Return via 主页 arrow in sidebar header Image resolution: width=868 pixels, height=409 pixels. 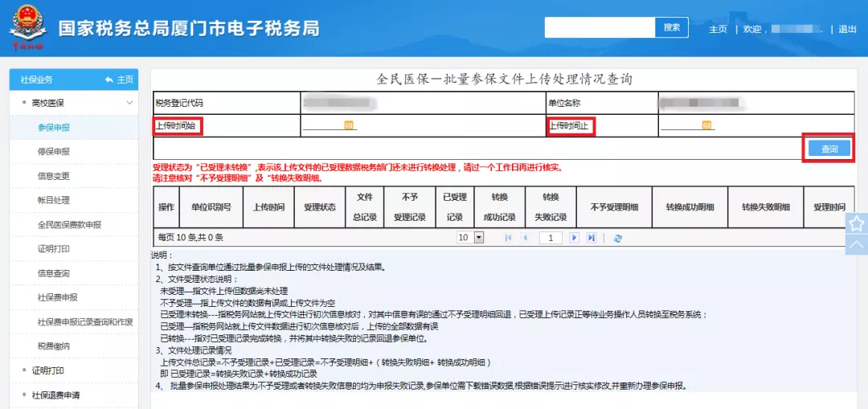click(119, 80)
